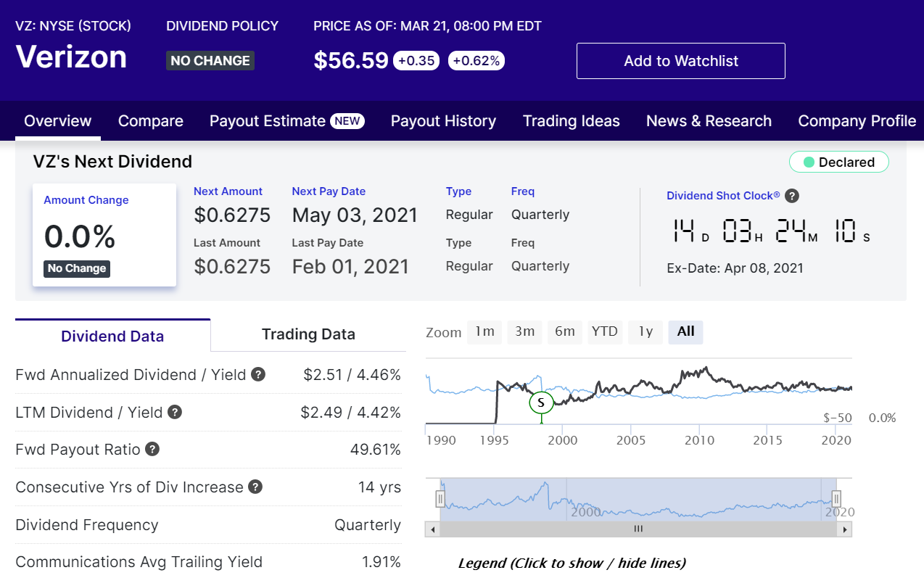Click the Next Amount label

[228, 191]
